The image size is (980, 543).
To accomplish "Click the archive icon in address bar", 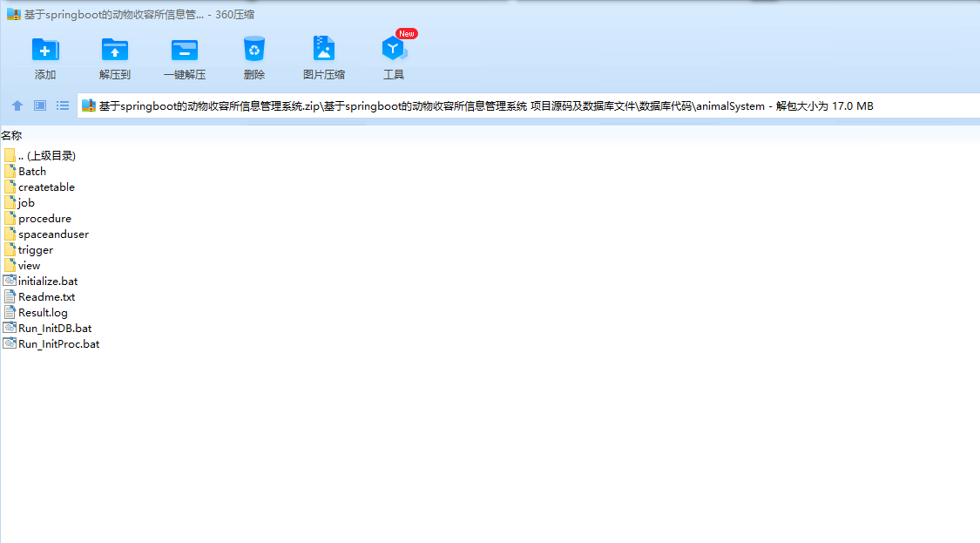I will [89, 105].
